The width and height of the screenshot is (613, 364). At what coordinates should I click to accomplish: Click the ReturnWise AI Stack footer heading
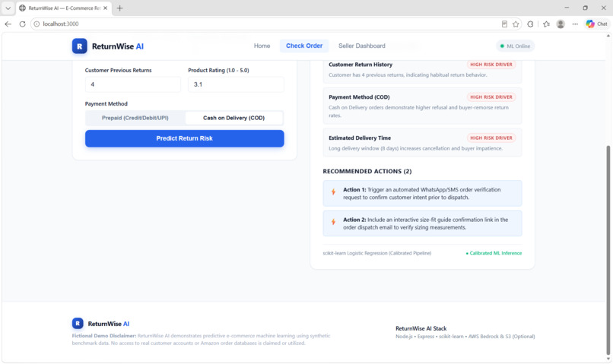coord(421,328)
